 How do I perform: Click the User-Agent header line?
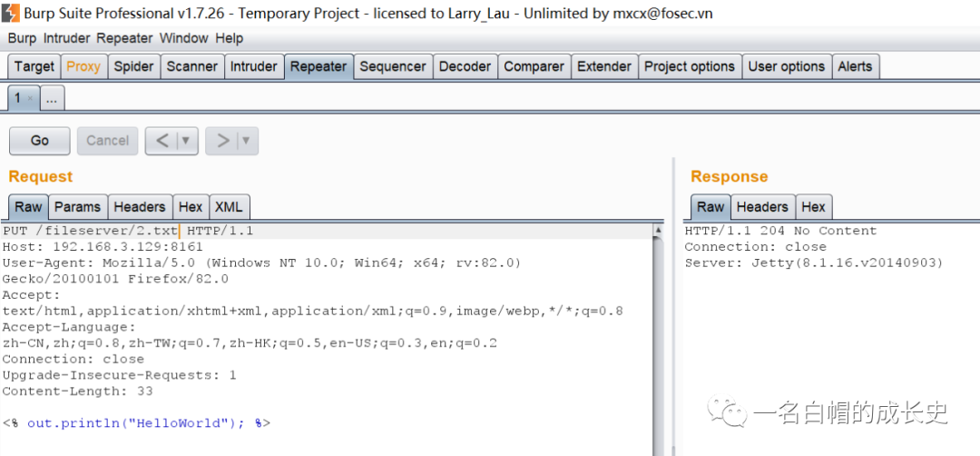point(261,263)
